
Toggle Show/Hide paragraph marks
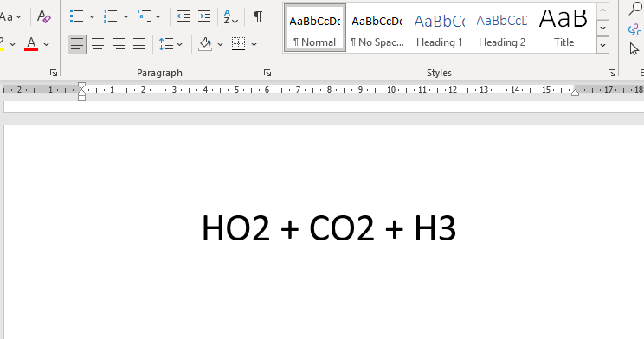[258, 16]
